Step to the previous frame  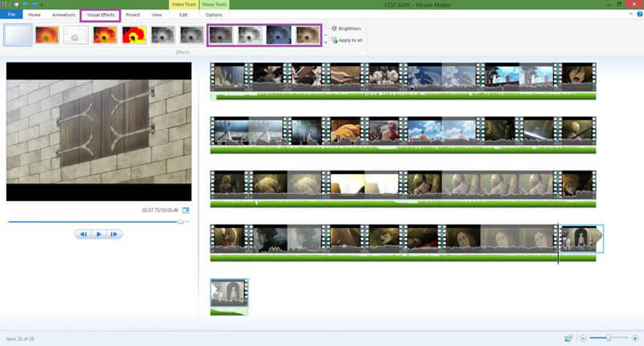coord(84,234)
